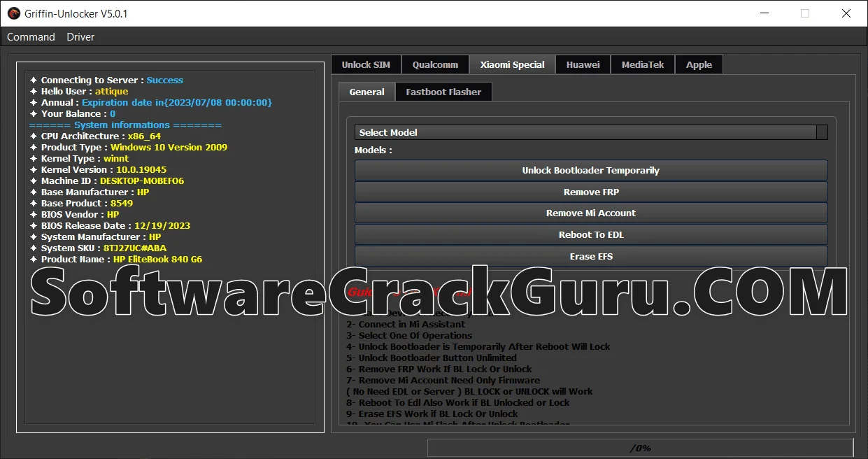Click the 'CPU Architecture : x86_64' line
The image size is (868, 459).
95,136
